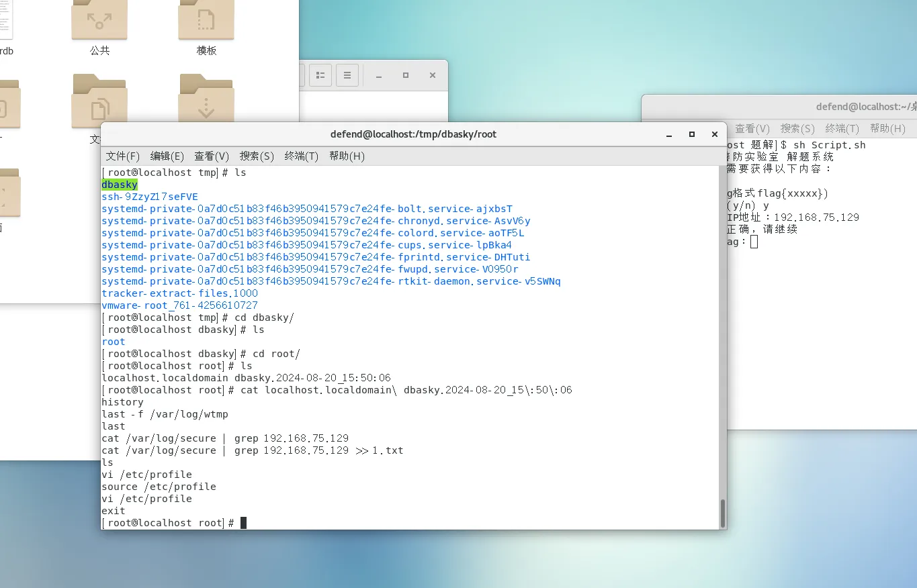Image resolution: width=917 pixels, height=588 pixels.
Task: Click the flag{xxxxx} format text
Action: coord(793,193)
